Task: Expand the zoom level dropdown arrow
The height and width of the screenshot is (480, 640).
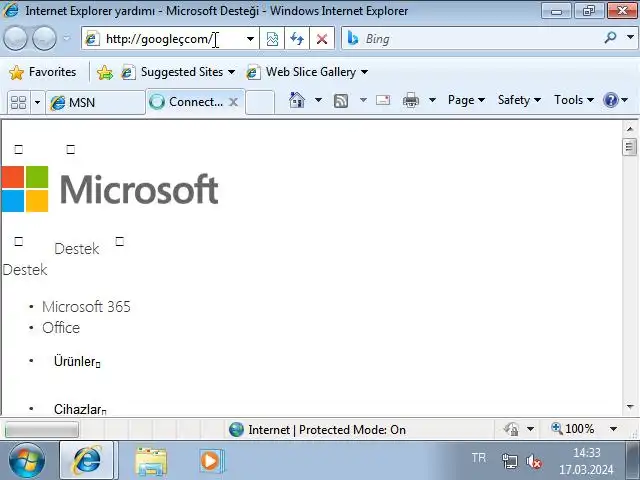Action: click(x=613, y=429)
